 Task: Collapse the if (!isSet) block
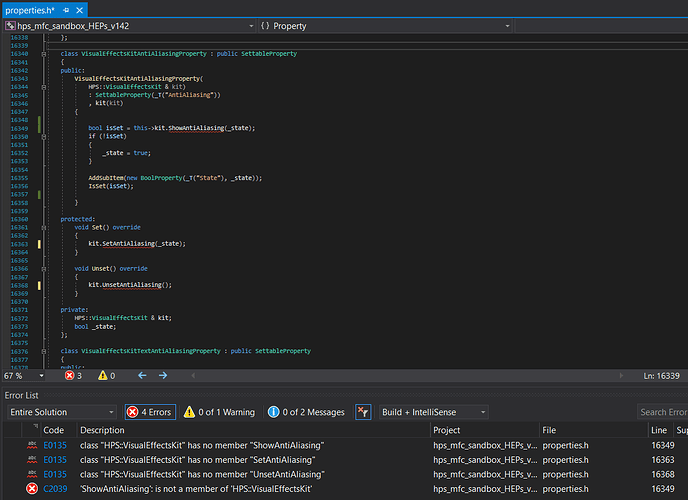(43, 136)
